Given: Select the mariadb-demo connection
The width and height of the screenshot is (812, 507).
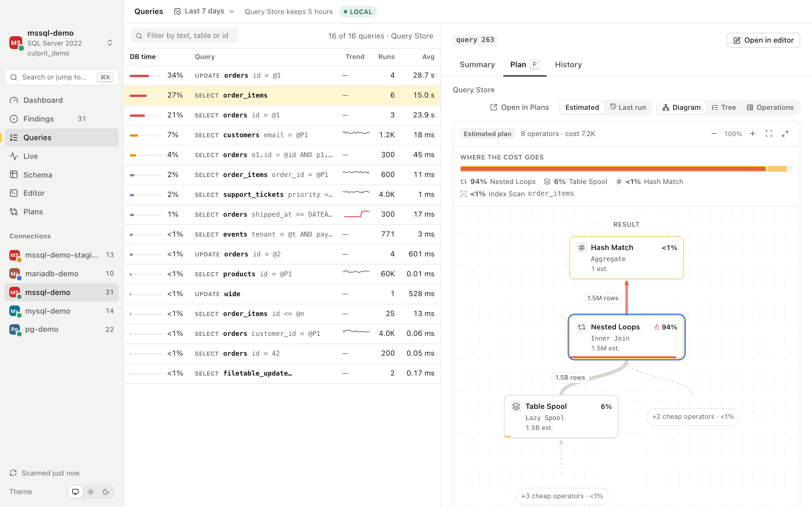Looking at the screenshot, I should pos(61,274).
